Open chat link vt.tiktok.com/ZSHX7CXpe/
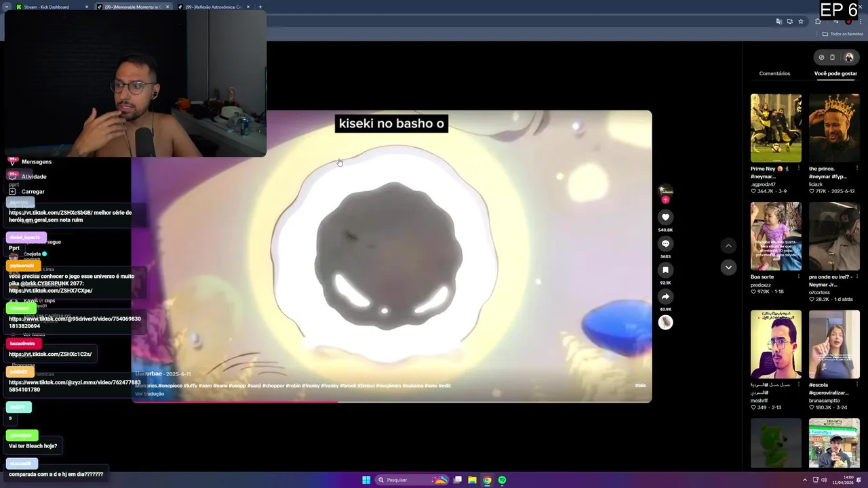Image resolution: width=868 pixels, height=488 pixels. click(51, 291)
